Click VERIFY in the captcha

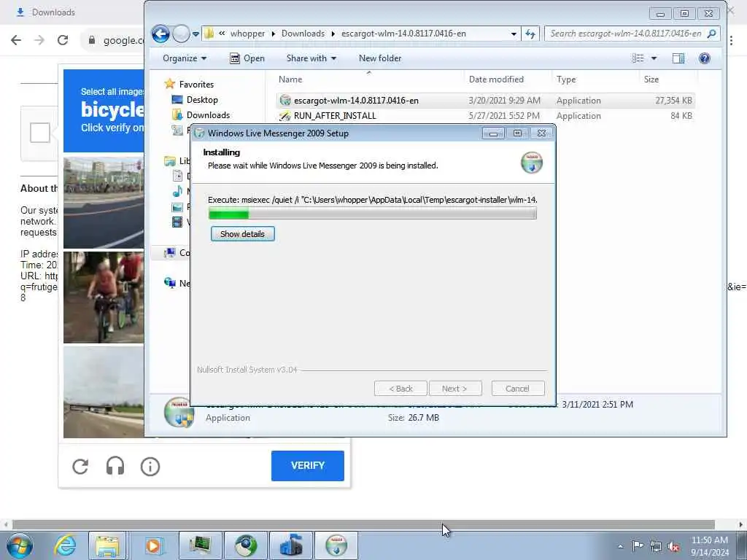pos(308,466)
